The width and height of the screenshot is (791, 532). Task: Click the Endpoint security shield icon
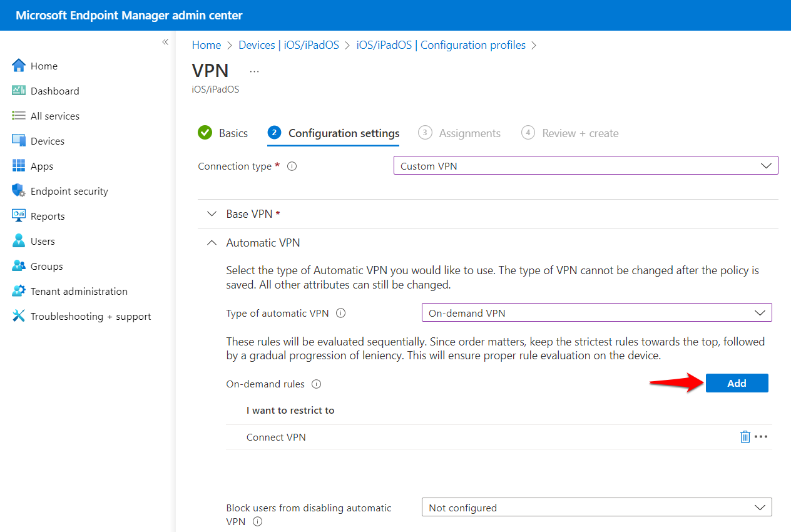click(18, 190)
